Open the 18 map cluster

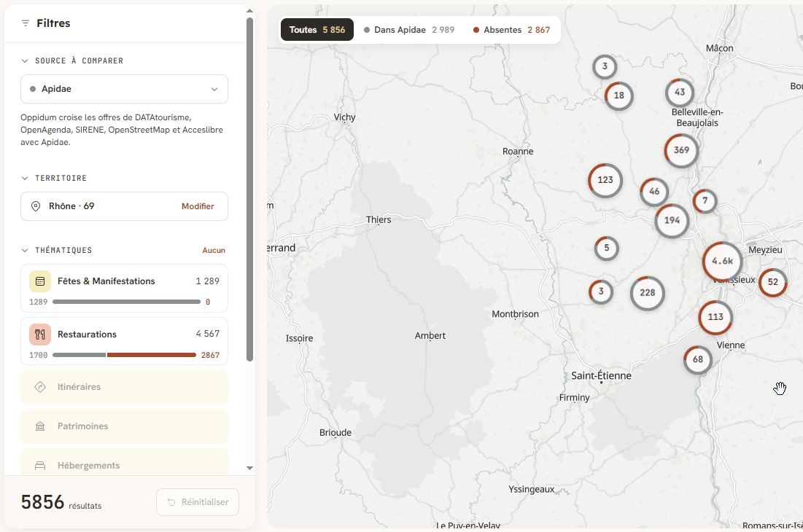[x=618, y=95]
